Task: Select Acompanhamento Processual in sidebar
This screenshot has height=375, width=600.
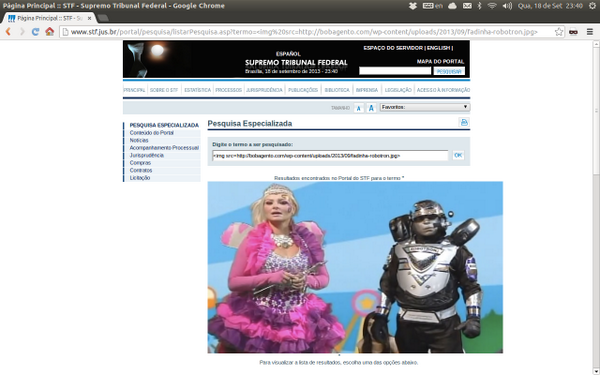Action: click(x=164, y=148)
